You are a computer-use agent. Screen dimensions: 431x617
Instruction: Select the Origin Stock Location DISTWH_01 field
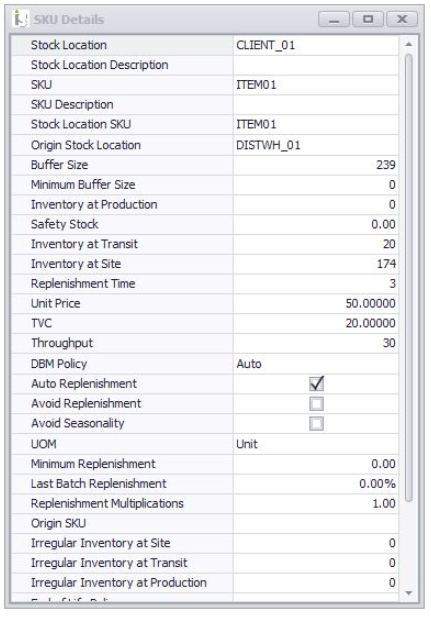[x=316, y=145]
